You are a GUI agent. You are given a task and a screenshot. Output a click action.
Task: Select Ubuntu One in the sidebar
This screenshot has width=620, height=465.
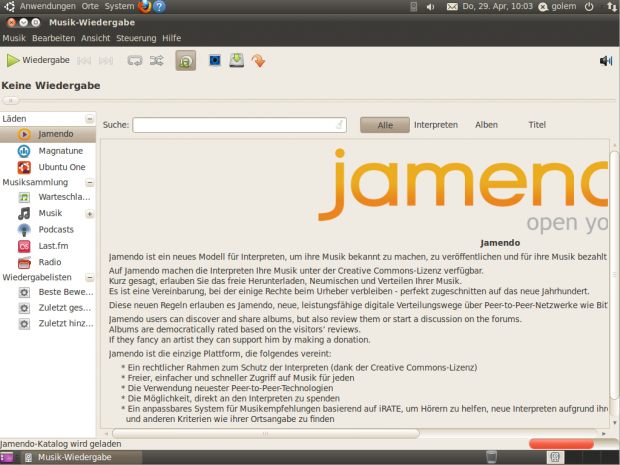point(62,167)
